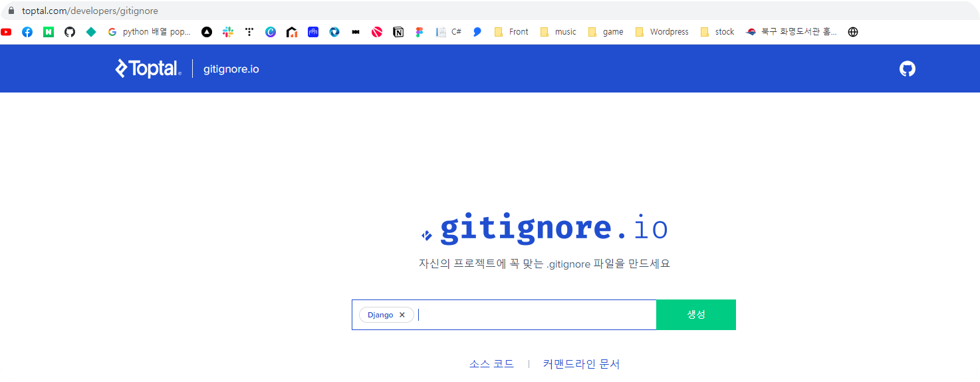Focus the gitignore search input field

coord(504,315)
